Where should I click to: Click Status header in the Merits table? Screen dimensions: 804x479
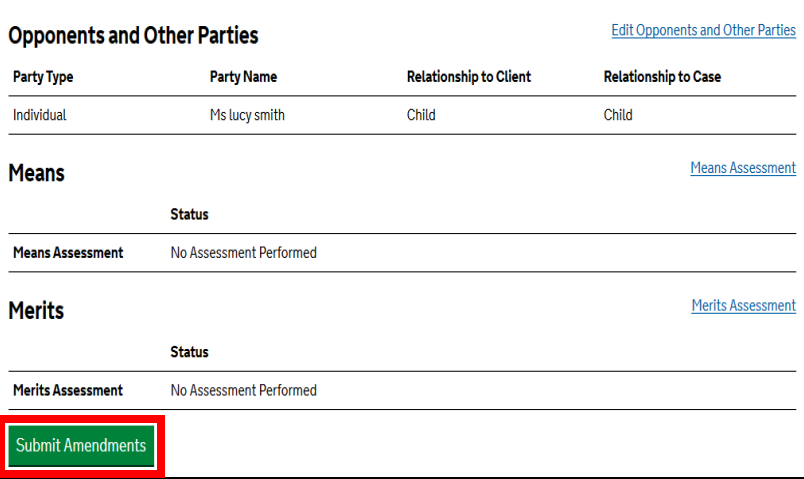pos(189,353)
